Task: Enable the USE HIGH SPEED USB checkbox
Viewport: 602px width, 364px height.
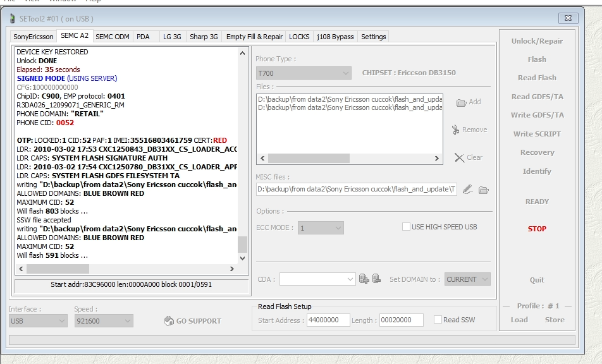Action: [406, 227]
